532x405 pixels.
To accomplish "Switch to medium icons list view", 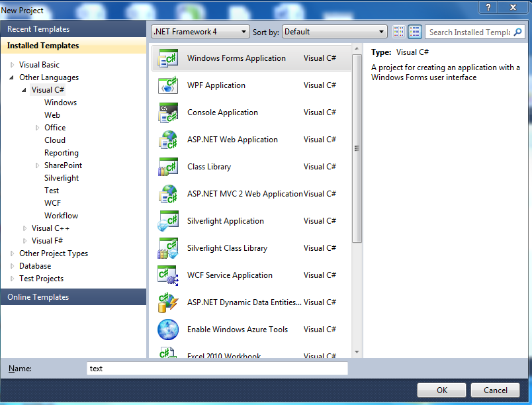I will [x=415, y=32].
